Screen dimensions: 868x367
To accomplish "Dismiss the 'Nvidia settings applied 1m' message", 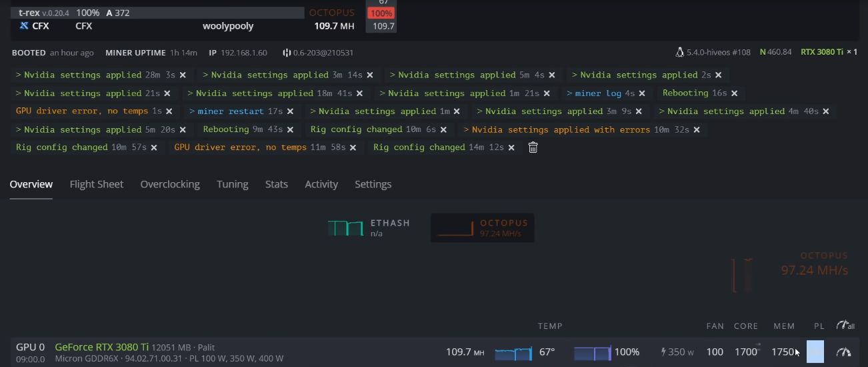I will tap(457, 111).
